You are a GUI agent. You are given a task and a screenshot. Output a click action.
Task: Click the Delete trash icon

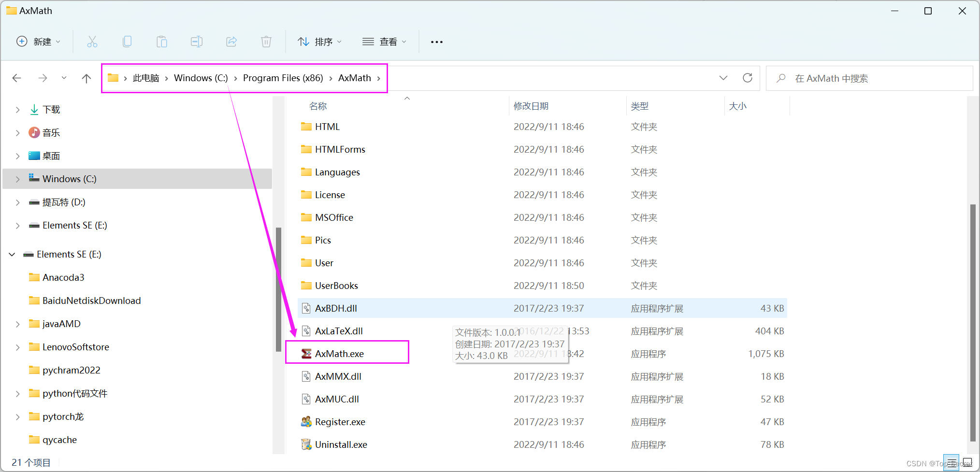(x=266, y=42)
